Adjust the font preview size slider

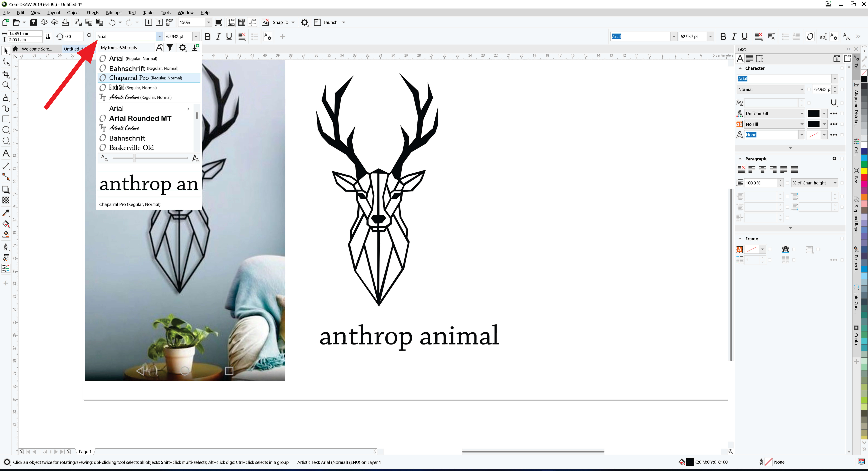click(134, 158)
